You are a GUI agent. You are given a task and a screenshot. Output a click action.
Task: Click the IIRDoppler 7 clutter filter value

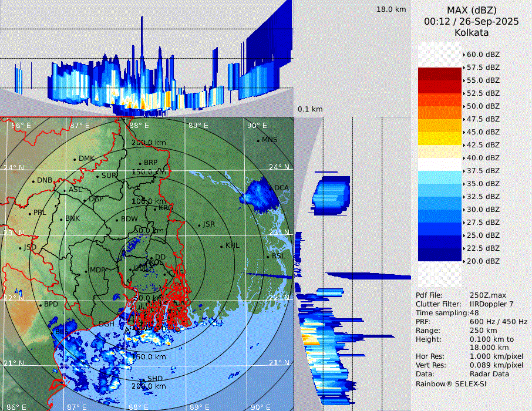click(491, 304)
